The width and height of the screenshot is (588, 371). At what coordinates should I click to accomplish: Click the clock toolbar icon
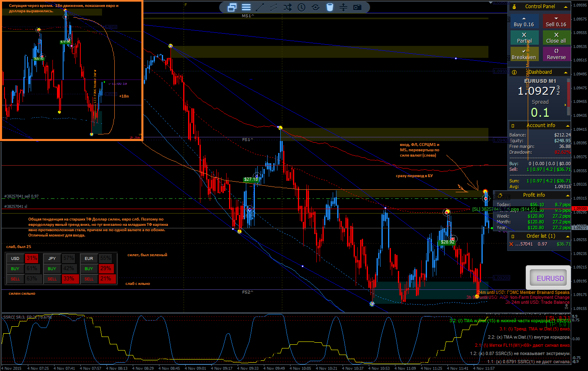(x=302, y=7)
